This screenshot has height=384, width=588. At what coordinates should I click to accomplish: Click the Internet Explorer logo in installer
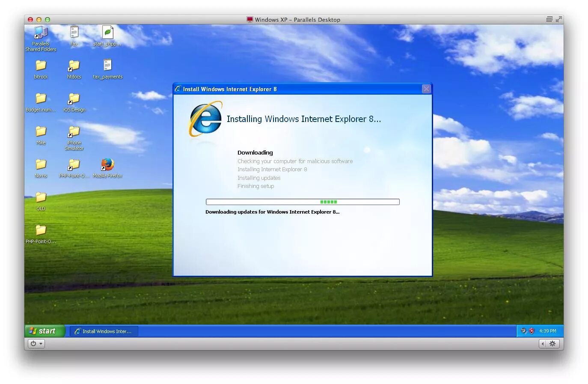pyautogui.click(x=205, y=119)
